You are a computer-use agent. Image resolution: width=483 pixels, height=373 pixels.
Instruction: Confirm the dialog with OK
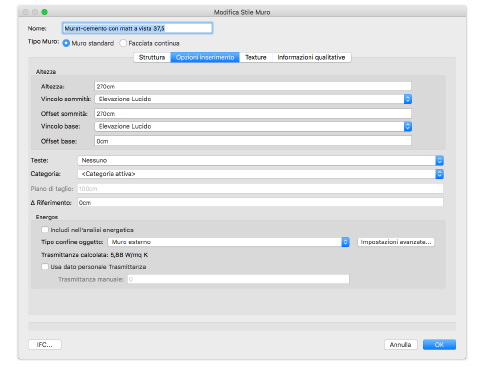point(439,345)
